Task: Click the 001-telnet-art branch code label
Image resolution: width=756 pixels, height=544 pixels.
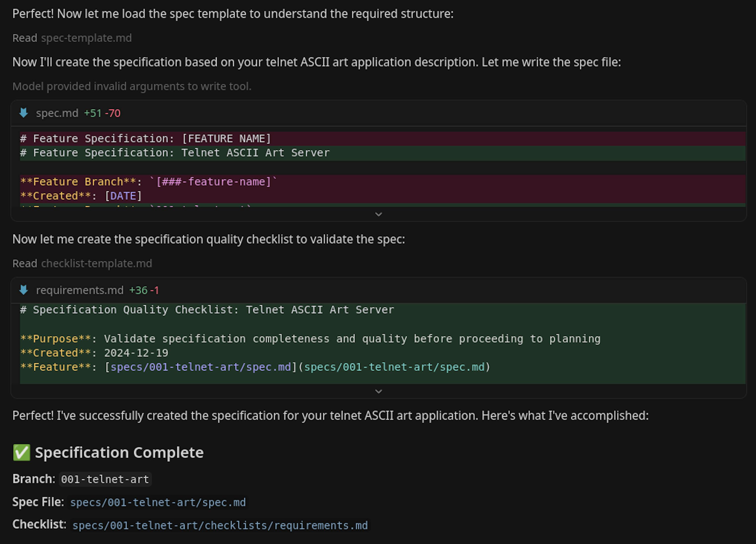Action: [x=105, y=479]
